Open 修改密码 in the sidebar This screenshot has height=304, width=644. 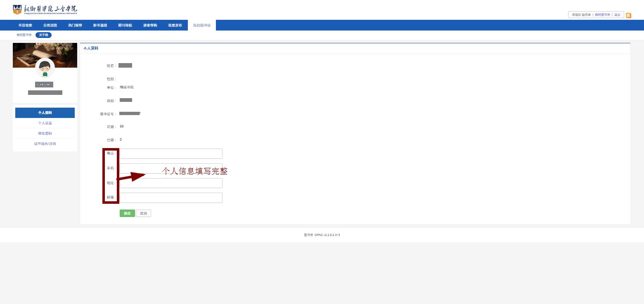[45, 133]
